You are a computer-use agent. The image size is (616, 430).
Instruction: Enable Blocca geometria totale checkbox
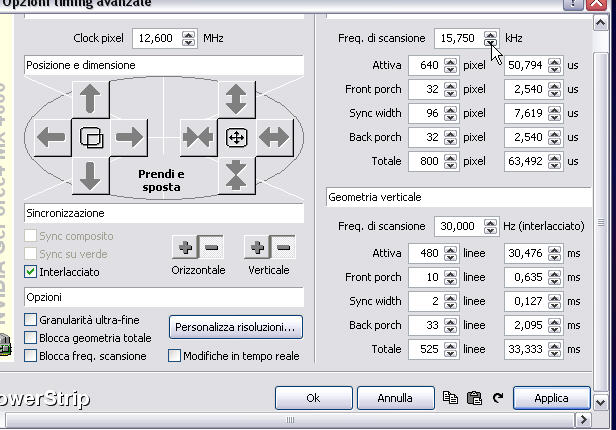31,338
